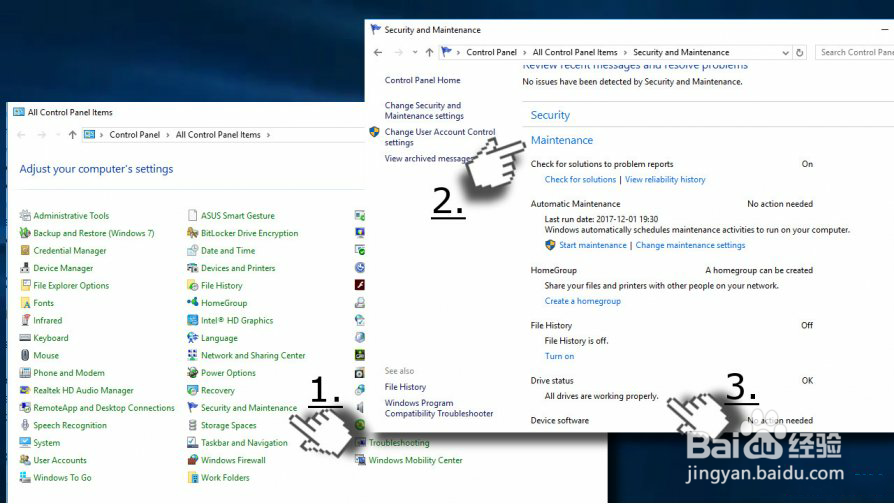The width and height of the screenshot is (894, 504).
Task: Click Taskbar and Navigation item
Action: 244,442
